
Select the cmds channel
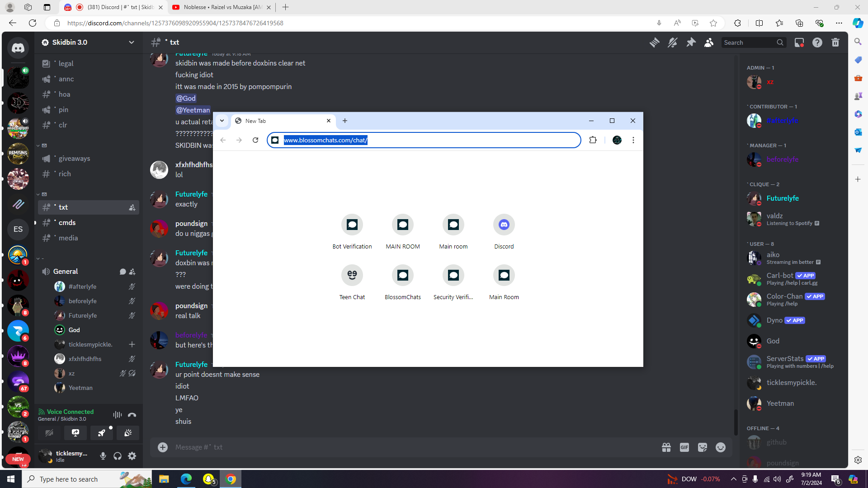pos(89,223)
